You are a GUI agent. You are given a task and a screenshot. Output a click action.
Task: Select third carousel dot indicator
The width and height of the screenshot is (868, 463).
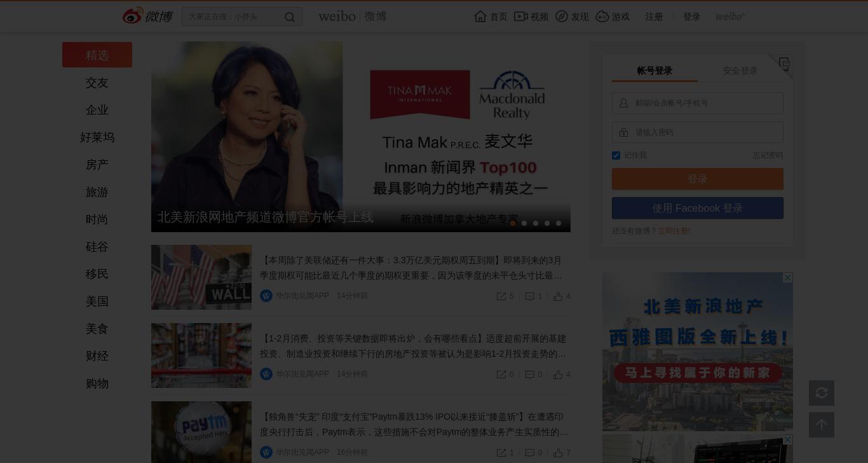point(536,223)
